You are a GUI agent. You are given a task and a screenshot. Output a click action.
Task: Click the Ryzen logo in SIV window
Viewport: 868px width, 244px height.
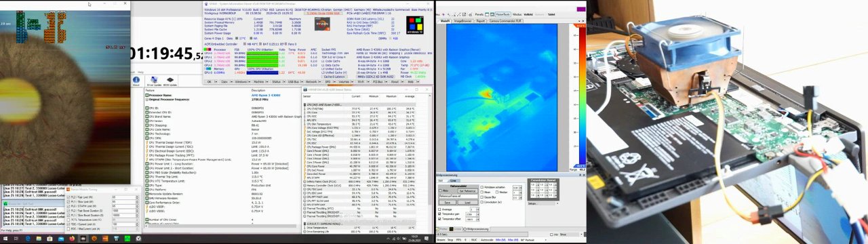pyautogui.click(x=322, y=24)
